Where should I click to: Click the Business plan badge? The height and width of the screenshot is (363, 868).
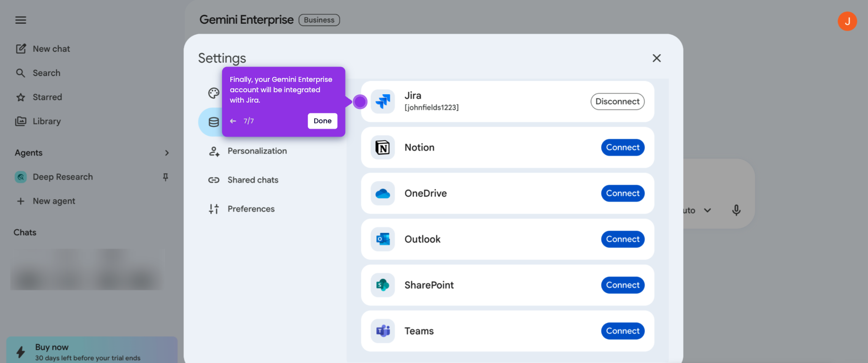pos(319,20)
